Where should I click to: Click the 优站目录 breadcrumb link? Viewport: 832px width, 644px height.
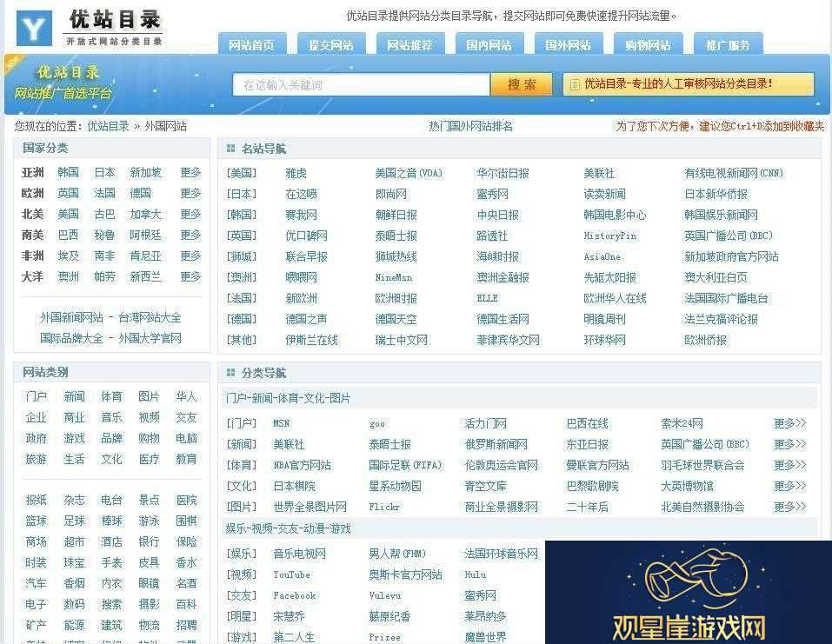(109, 126)
